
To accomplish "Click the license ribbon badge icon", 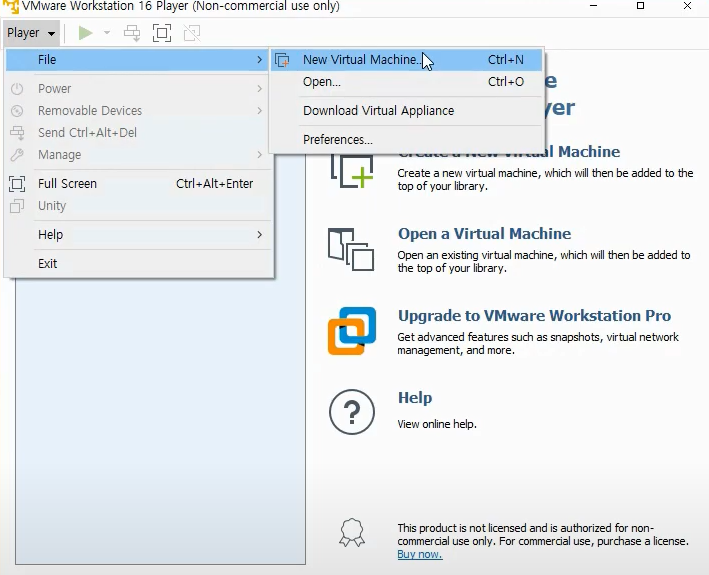I will [352, 533].
